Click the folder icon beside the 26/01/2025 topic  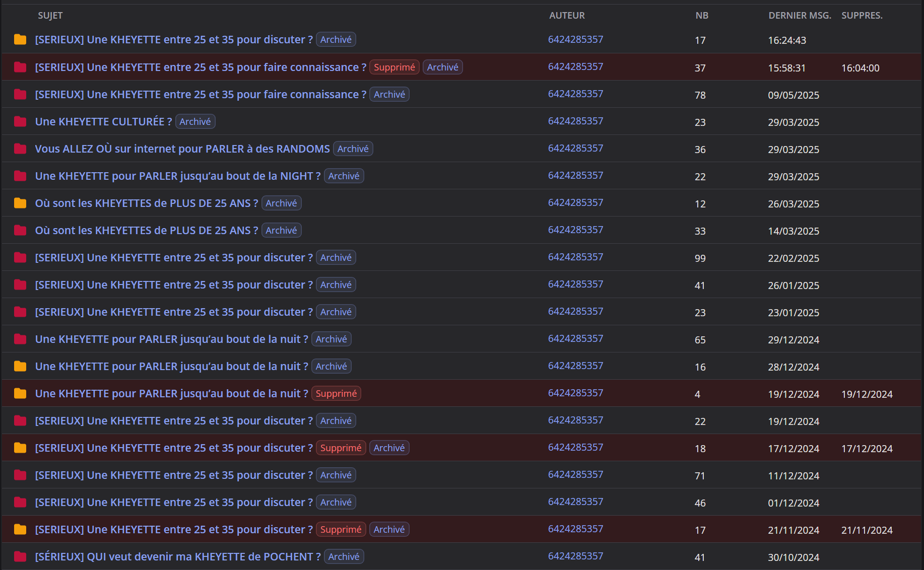point(20,284)
